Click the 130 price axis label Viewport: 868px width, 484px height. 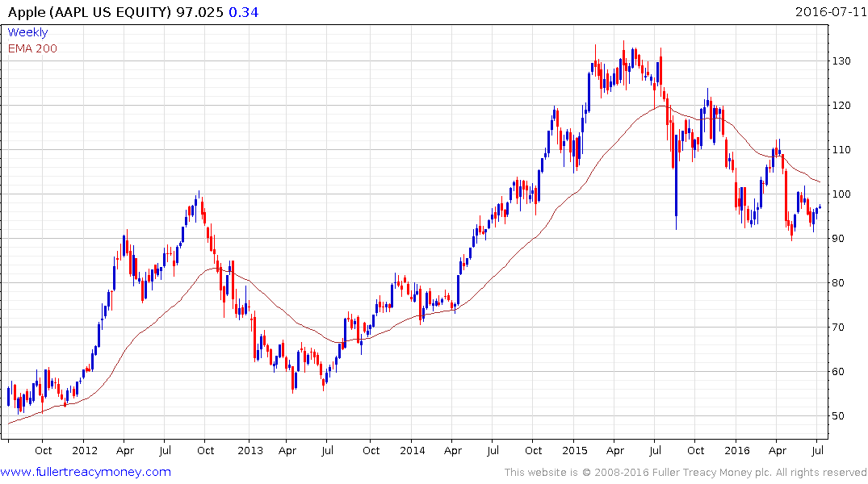click(x=841, y=60)
